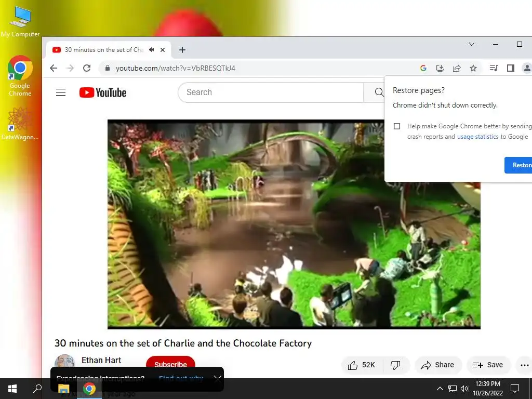Screen dimensions: 532x399
Task: Open the DataWagon desktop shortcut
Action: [x=20, y=124]
